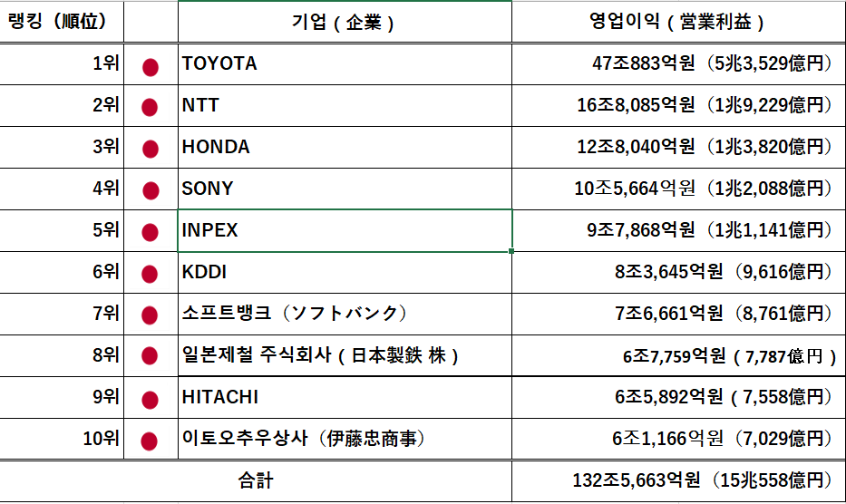Click the 기업 (企業) column header
This screenshot has height=504, width=846.
[345, 22]
